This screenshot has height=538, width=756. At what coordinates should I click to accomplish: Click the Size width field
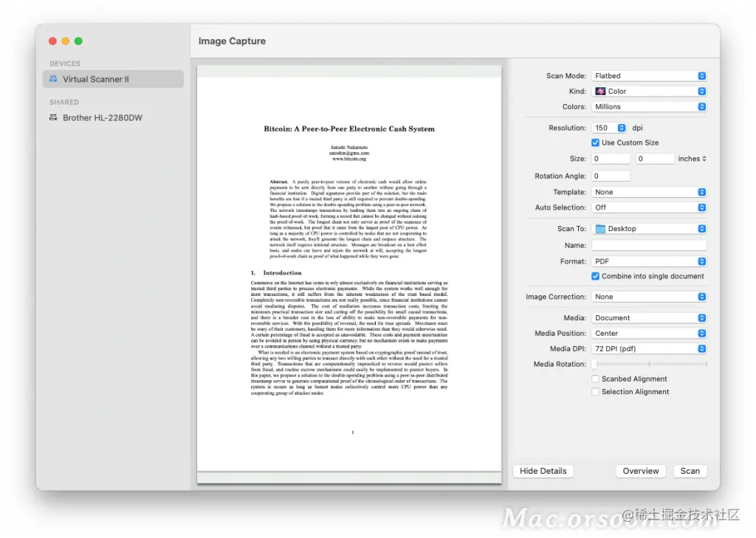(611, 159)
